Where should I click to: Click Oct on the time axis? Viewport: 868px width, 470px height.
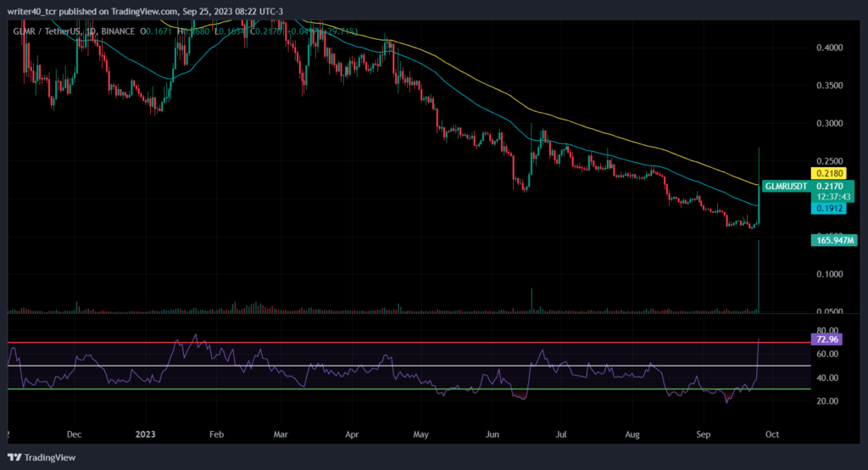771,434
